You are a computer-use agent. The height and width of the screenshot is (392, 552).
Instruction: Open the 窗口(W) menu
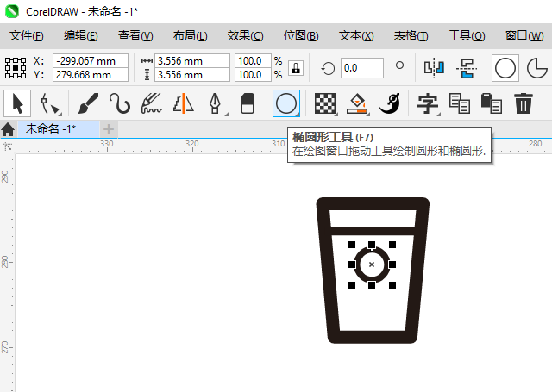pyautogui.click(x=524, y=35)
